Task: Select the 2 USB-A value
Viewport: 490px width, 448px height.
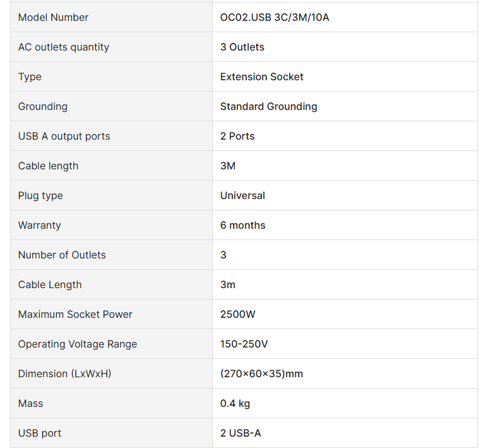Action: 240,433
